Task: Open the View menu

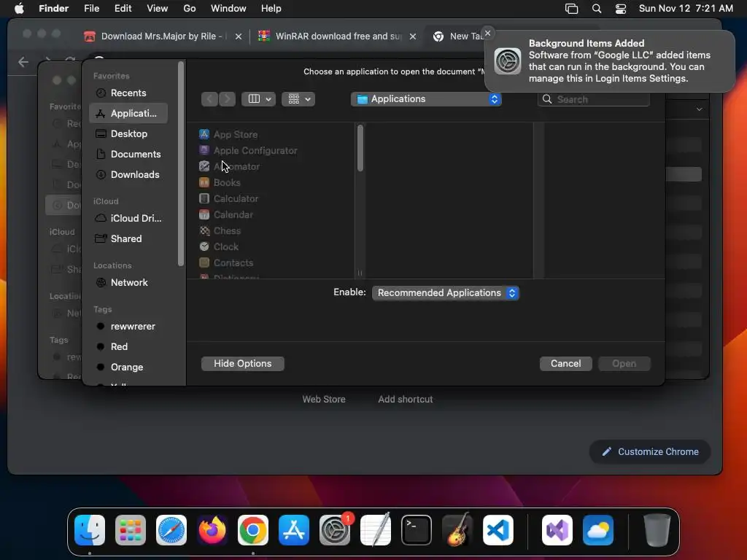Action: coord(158,9)
